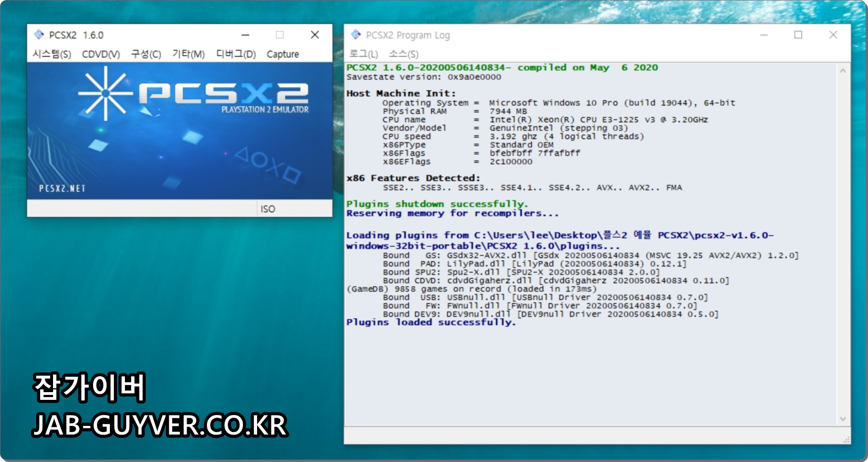The image size is (868, 462).
Task: Click the 'Bound USB: USBnull.dll' log line
Action: pyautogui.click(x=545, y=298)
